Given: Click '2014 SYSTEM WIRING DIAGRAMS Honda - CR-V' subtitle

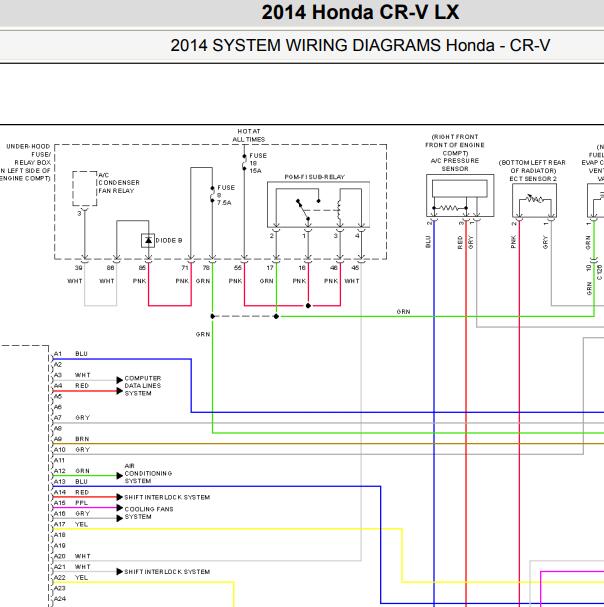Looking at the screenshot, I should click(x=360, y=45).
